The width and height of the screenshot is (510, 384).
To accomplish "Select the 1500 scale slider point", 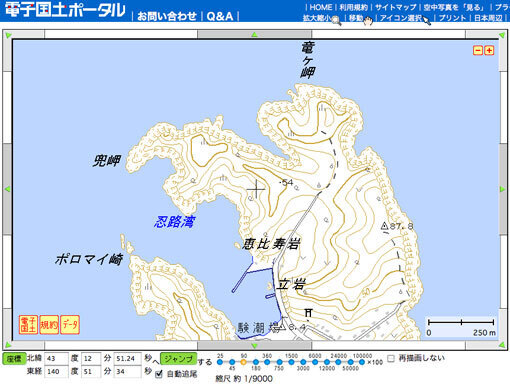I will point(291,362).
